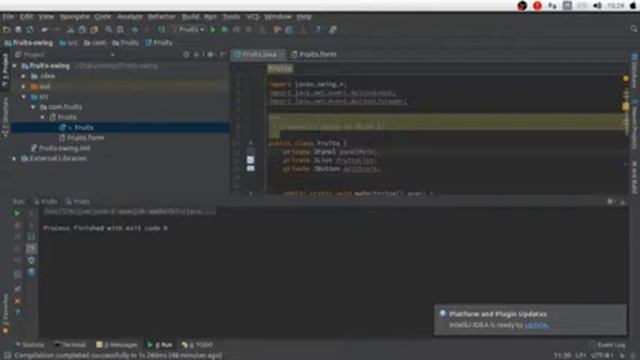Expand the External Libraries node

(14, 158)
